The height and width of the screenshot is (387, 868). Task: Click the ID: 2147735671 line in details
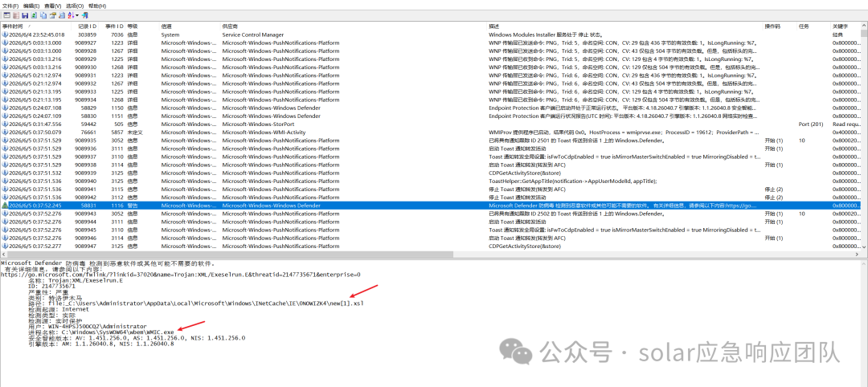[51, 287]
